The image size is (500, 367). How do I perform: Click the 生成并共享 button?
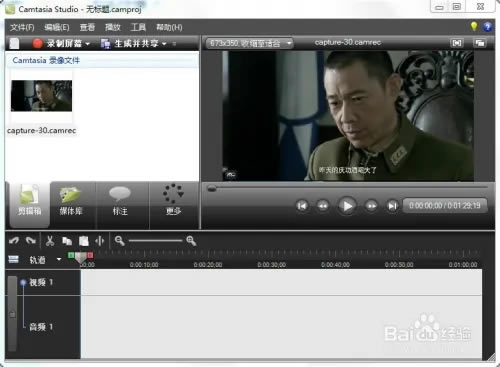[x=130, y=43]
